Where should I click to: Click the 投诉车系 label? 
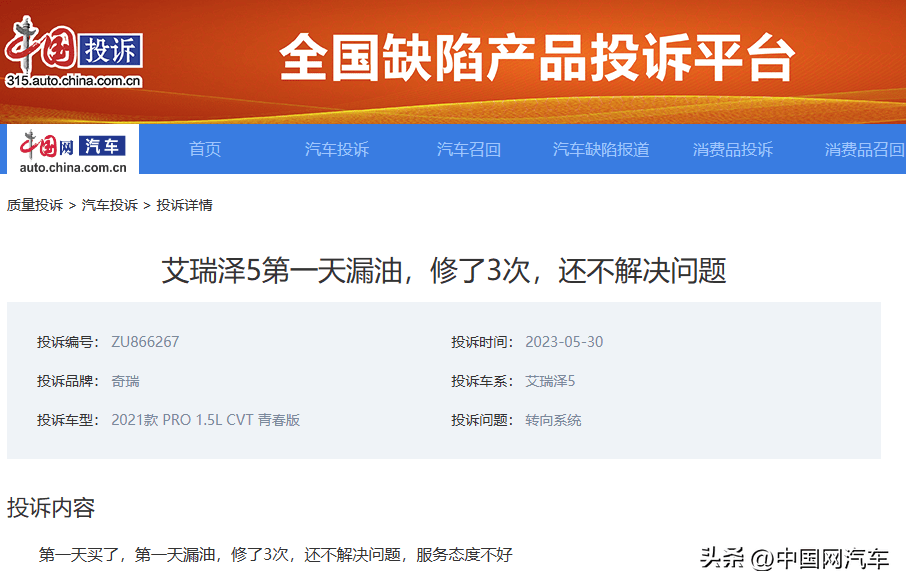(482, 381)
